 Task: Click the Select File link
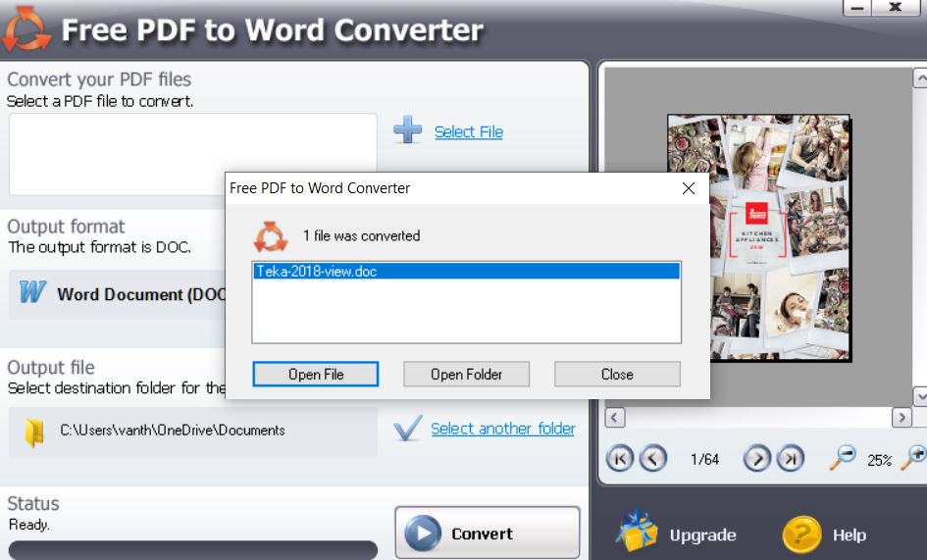point(469,131)
